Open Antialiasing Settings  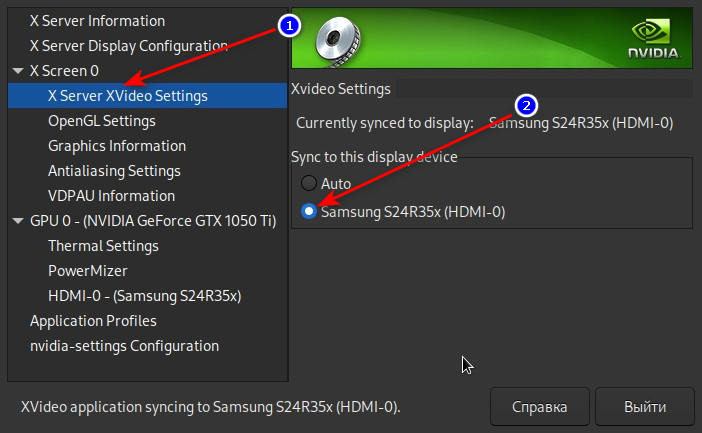pyautogui.click(x=114, y=171)
